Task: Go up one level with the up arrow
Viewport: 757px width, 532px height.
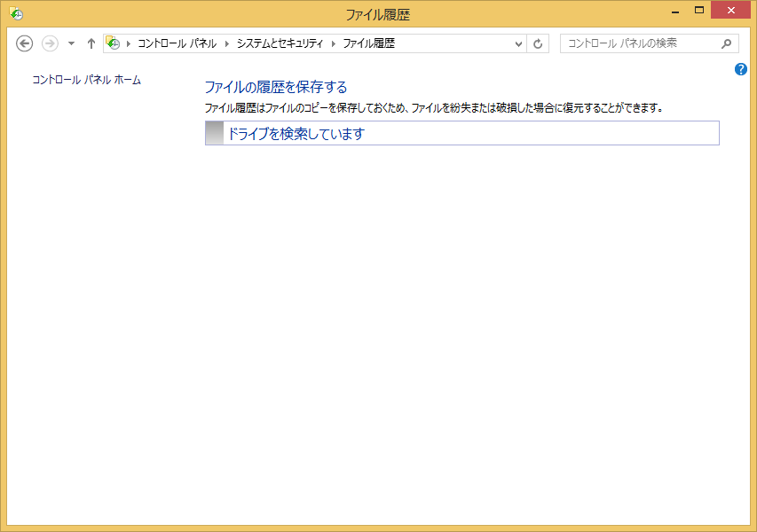Action: pyautogui.click(x=91, y=43)
